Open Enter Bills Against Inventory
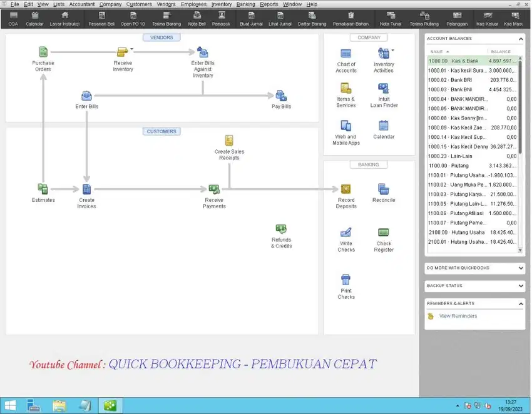Screen dimensions: 532x414 click(203, 52)
